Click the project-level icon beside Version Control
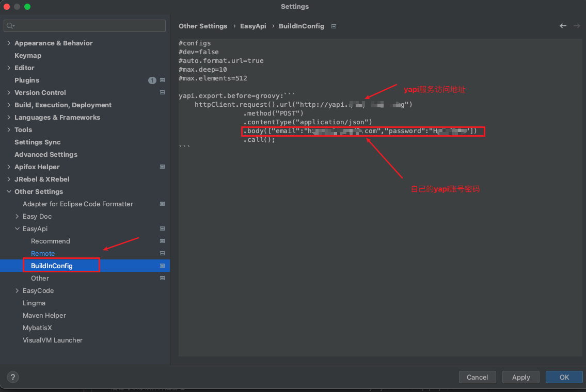Screen dimensions: 586x392 click(162, 93)
